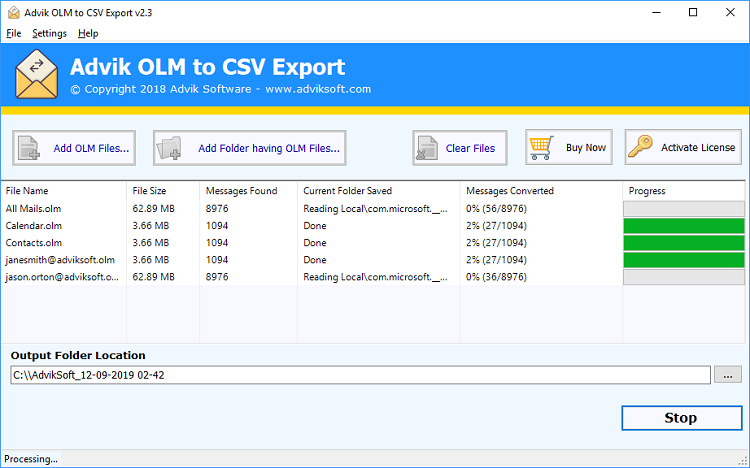The height and width of the screenshot is (468, 750).
Task: Click 1094 messages found for Contacts.olm
Action: coord(217,243)
